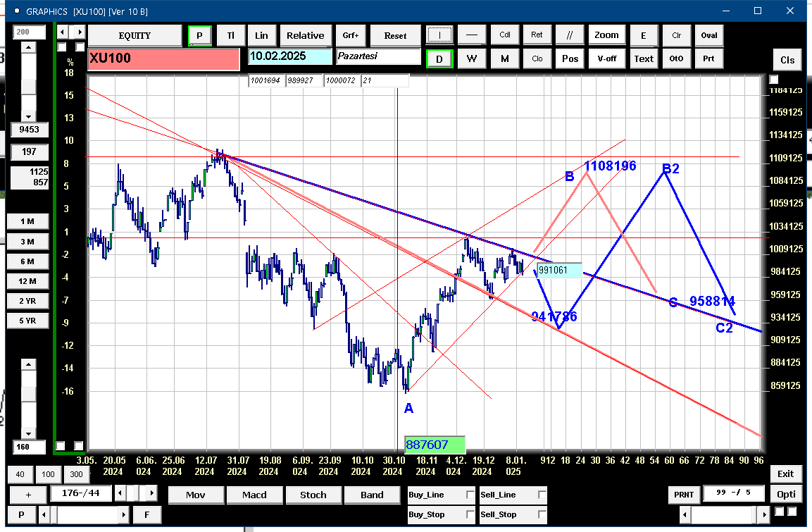
Task: Select the parallel lines tool
Action: (569, 35)
